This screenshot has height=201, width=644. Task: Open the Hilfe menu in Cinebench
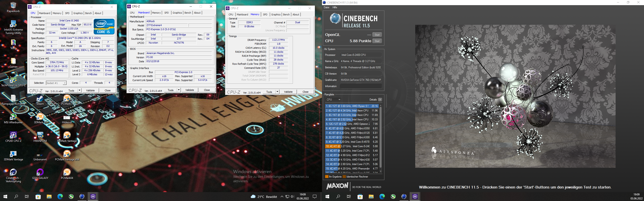tap(335, 8)
